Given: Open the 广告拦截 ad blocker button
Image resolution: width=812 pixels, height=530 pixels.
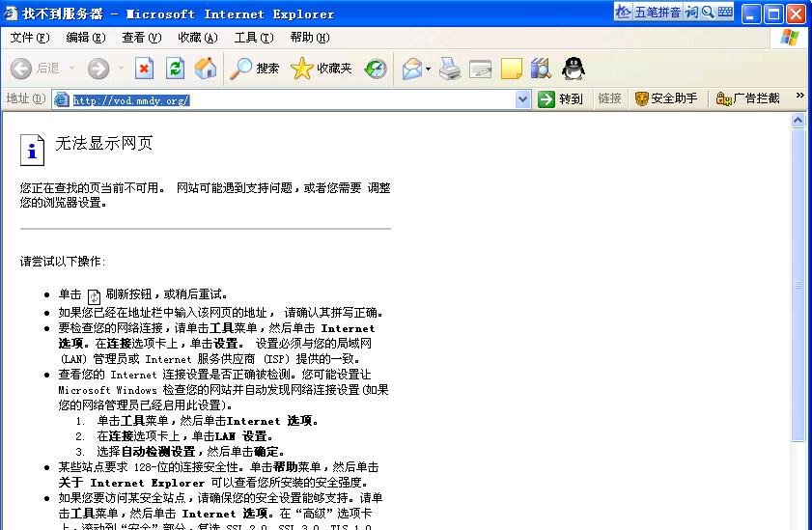Looking at the screenshot, I should [x=747, y=98].
